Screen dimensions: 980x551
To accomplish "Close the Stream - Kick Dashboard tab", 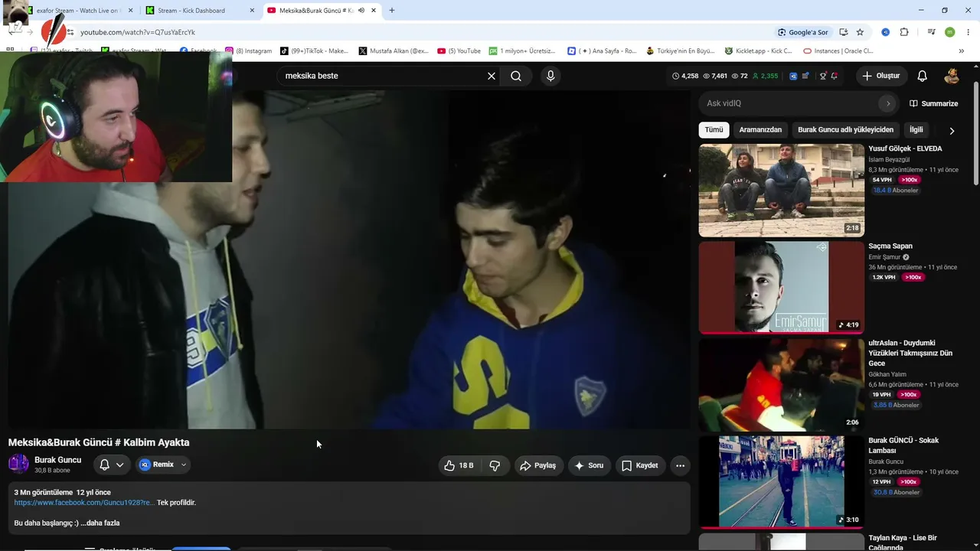I will [252, 11].
